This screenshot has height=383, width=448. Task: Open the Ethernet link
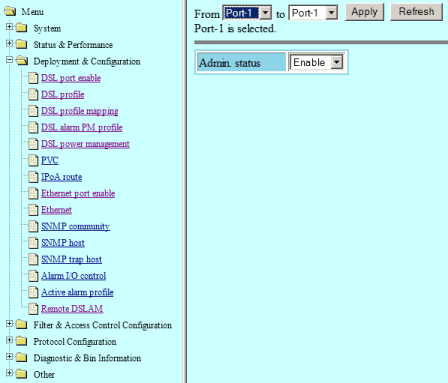pos(56,210)
